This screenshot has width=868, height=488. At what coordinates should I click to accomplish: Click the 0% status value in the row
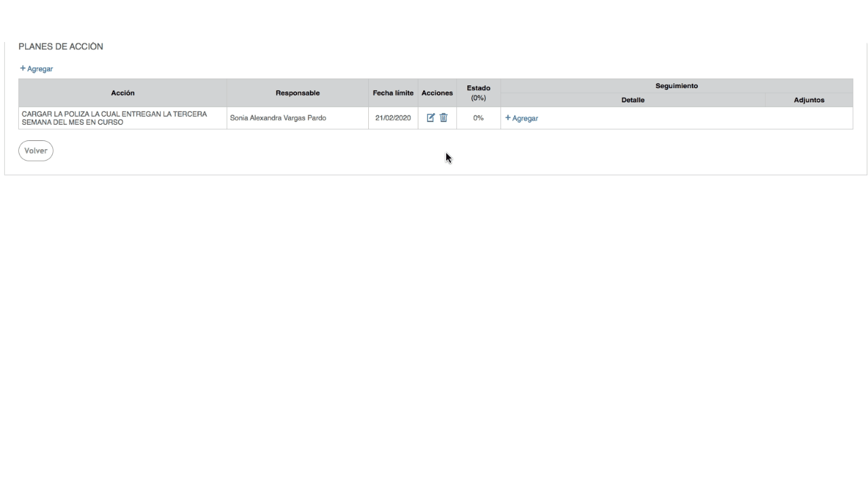(479, 118)
